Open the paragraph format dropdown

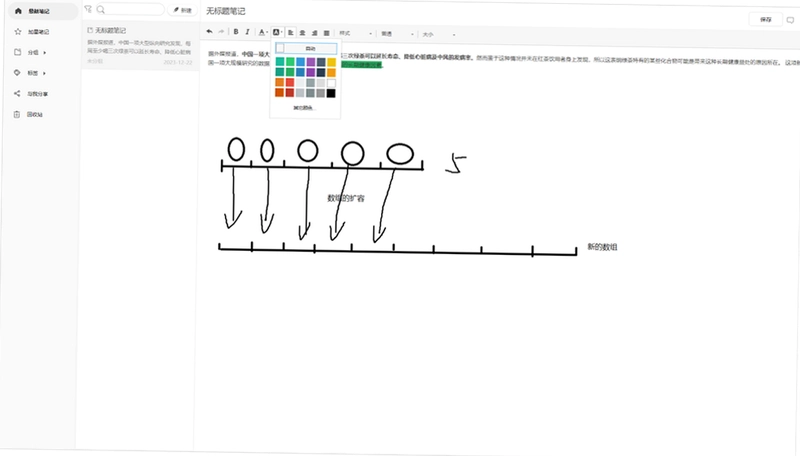coord(397,34)
